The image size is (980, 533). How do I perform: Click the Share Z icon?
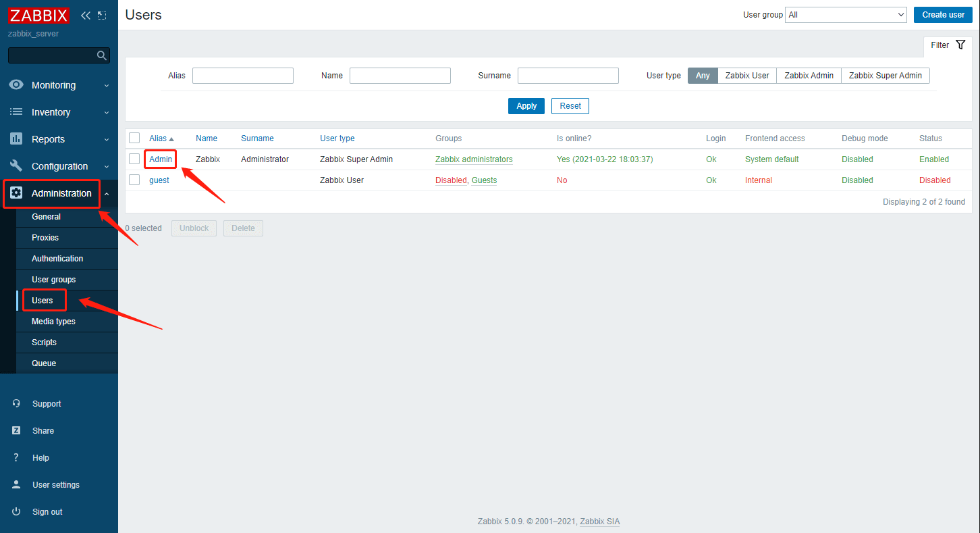(x=16, y=430)
